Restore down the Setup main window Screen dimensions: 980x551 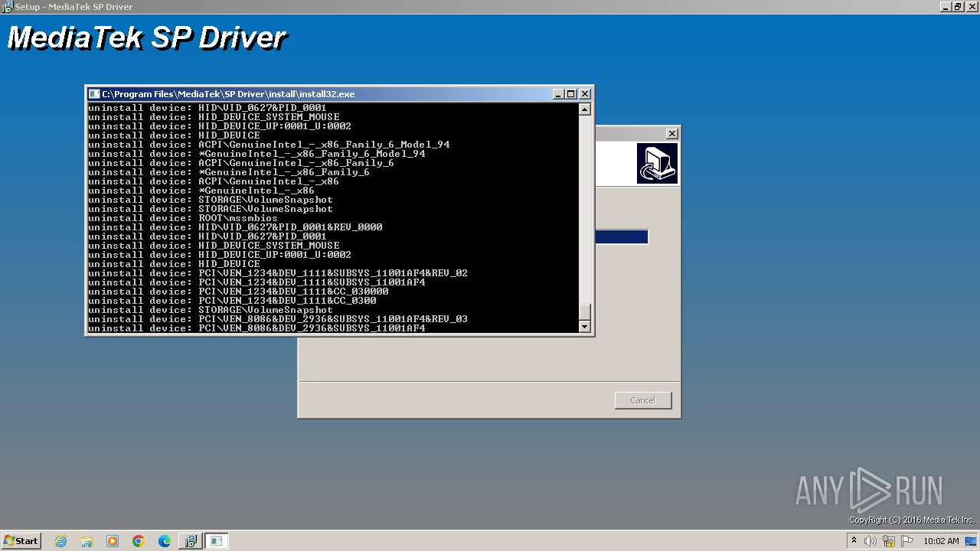tap(957, 6)
